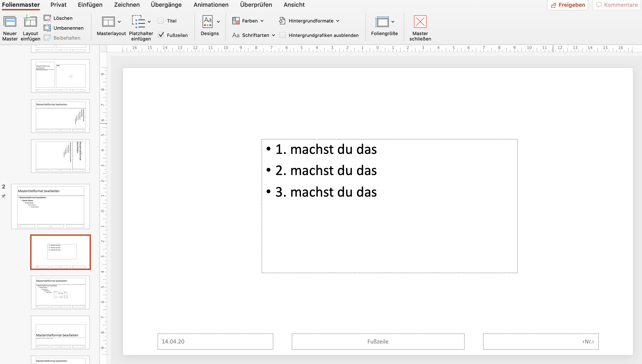The image size is (642, 364).
Task: Click the Masterlayout icon
Action: coord(108,22)
